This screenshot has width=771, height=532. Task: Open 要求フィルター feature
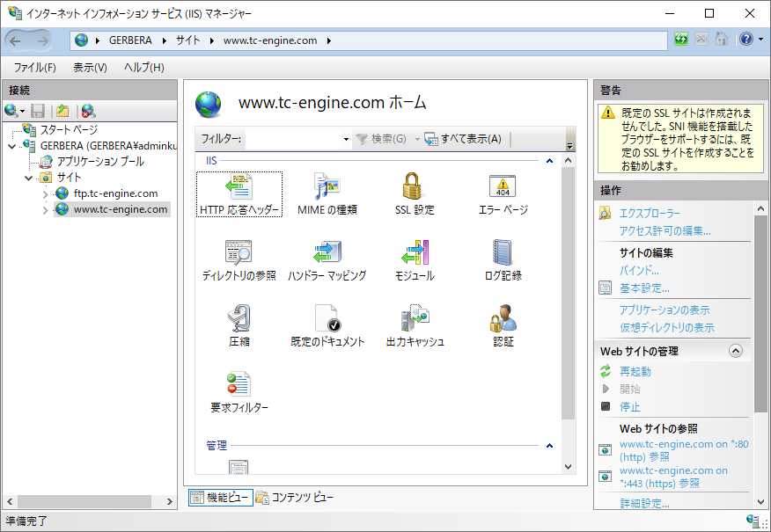click(x=239, y=392)
